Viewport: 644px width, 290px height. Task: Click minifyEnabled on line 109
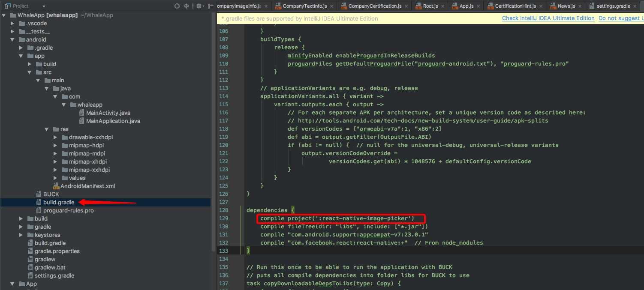pos(310,56)
